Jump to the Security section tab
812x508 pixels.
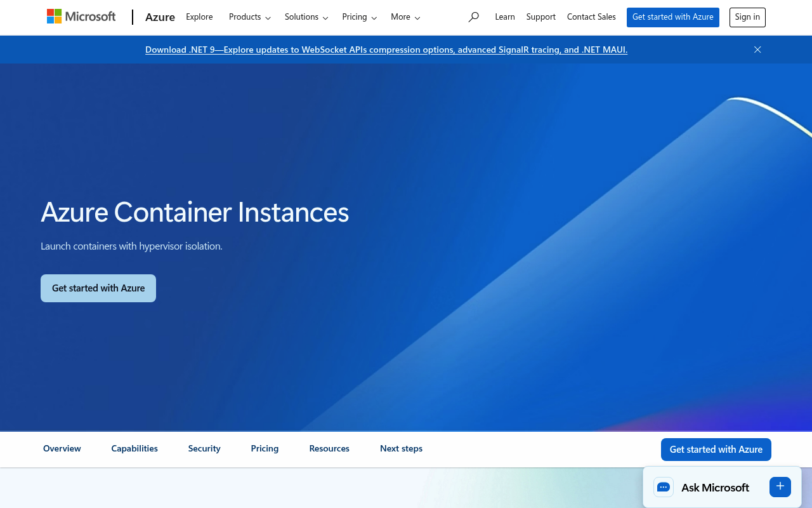(204, 448)
